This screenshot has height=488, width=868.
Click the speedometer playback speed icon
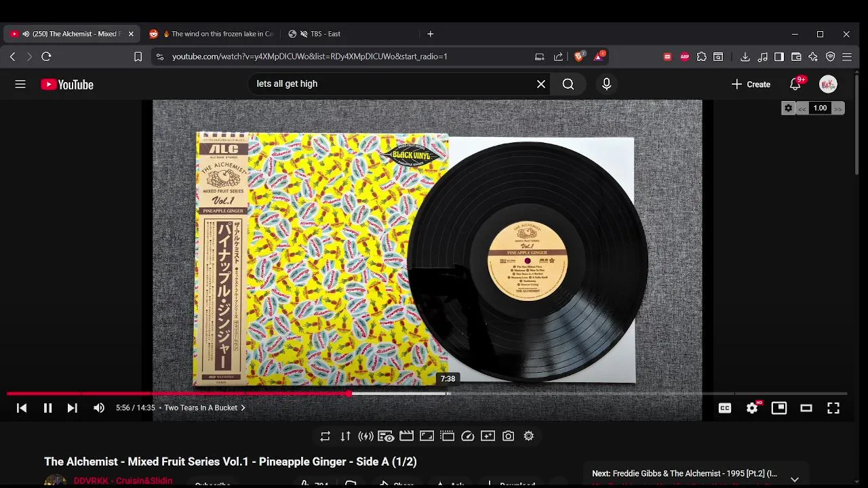click(x=467, y=436)
